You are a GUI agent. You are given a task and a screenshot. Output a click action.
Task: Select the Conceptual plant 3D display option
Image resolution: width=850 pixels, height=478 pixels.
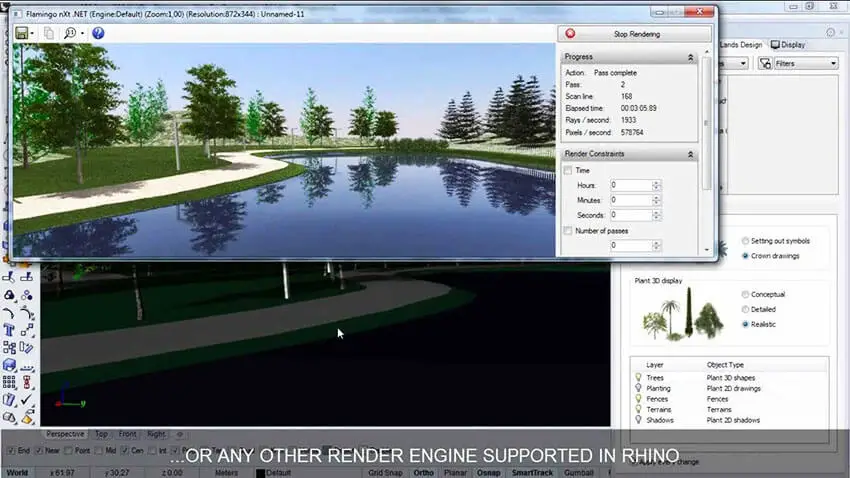coord(745,294)
